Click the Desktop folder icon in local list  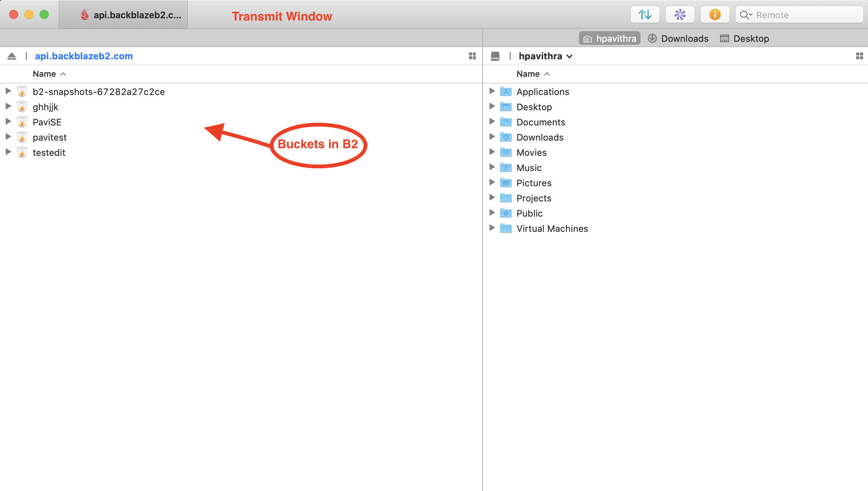pyautogui.click(x=506, y=106)
